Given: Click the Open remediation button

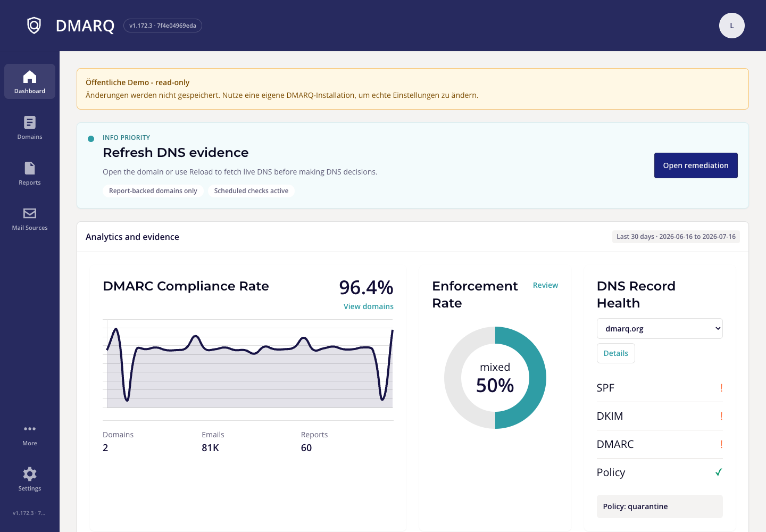Looking at the screenshot, I should (696, 165).
